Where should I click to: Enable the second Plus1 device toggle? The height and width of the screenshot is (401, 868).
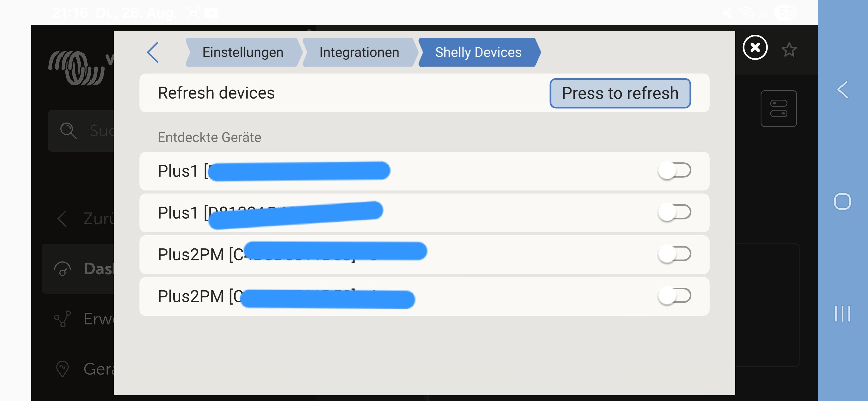(674, 212)
